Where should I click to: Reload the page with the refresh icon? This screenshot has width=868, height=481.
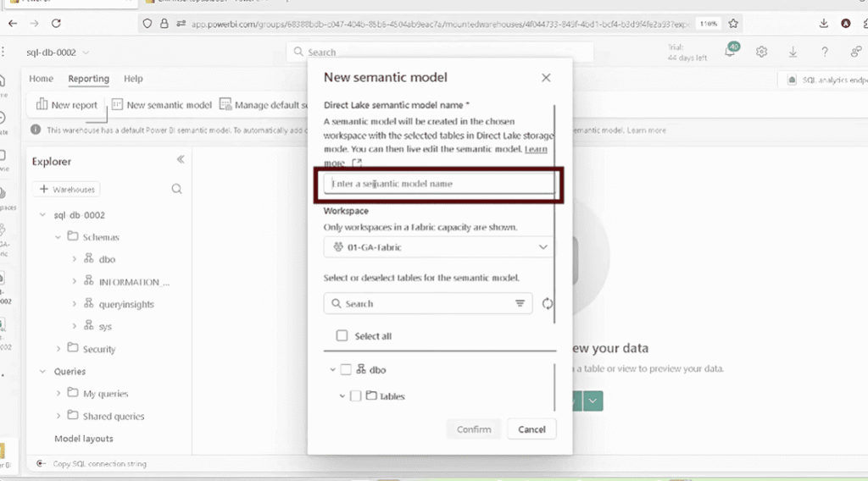coord(56,23)
